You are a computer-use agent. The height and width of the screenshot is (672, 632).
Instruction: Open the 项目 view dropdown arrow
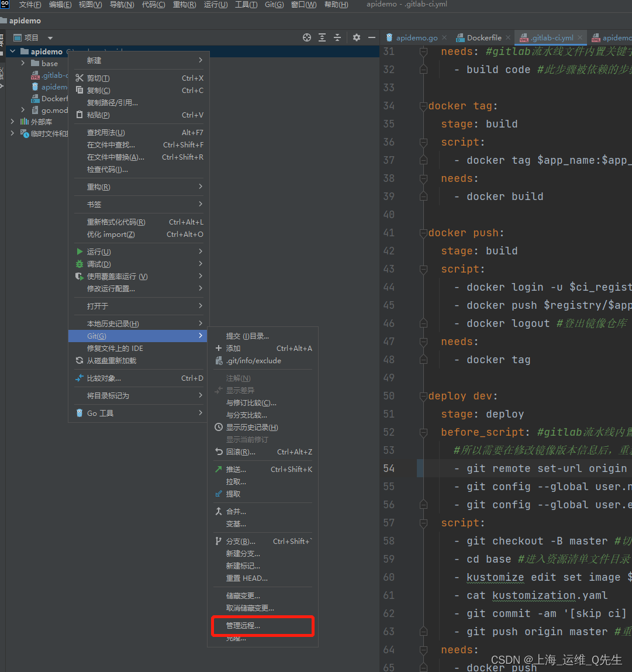pos(50,38)
